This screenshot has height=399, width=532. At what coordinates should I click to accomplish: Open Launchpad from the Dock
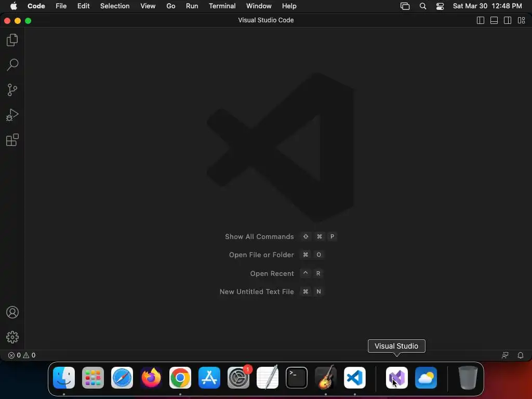tap(93, 378)
